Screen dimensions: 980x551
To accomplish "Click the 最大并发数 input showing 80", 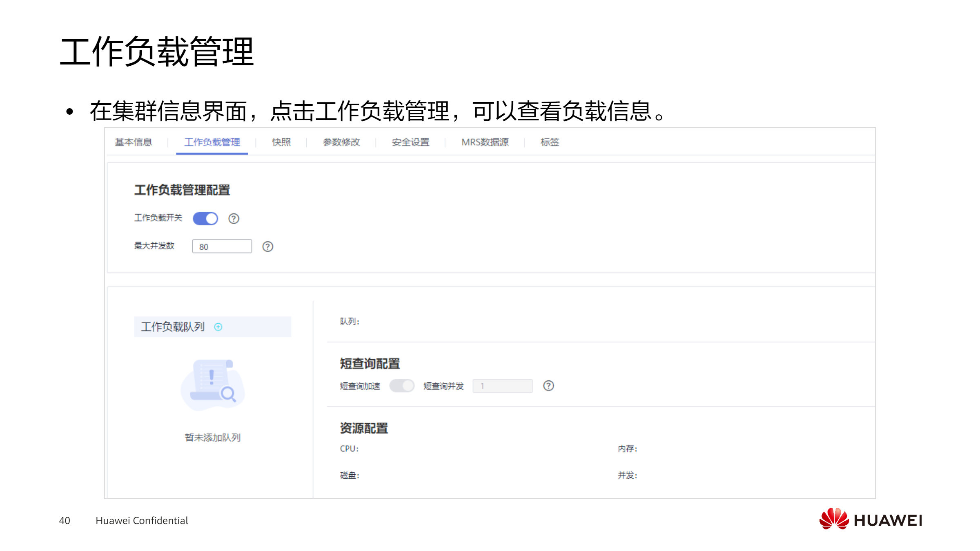I will point(222,247).
